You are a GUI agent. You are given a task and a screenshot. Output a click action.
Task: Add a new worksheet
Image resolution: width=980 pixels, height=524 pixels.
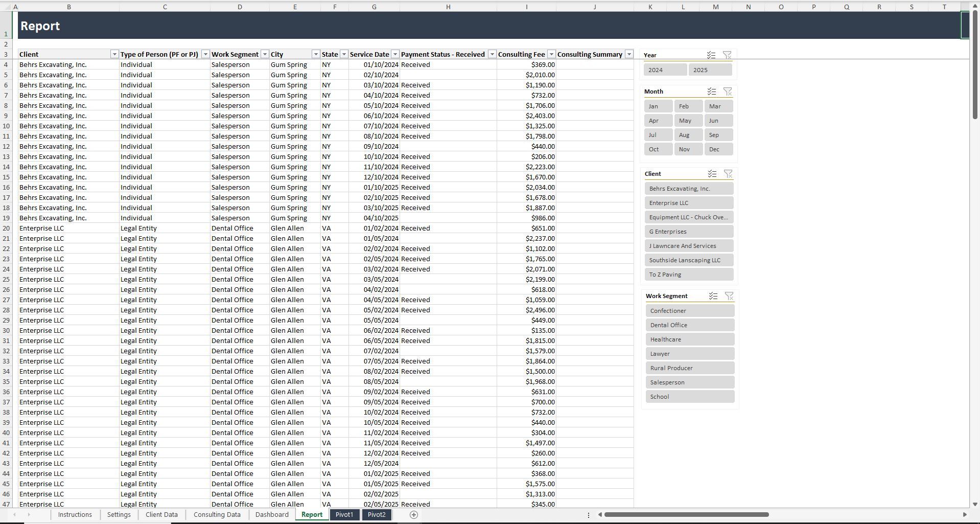click(x=414, y=515)
